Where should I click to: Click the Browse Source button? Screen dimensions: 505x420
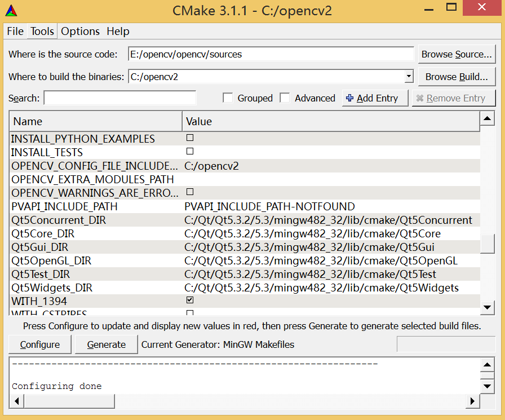coord(457,54)
